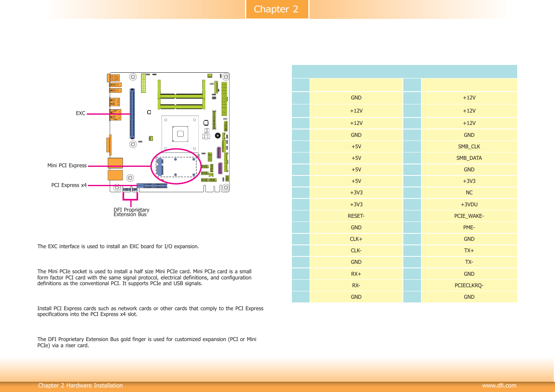Image resolution: width=555 pixels, height=392 pixels.
Task: Click the blue EXC connector on the motherboard
Action: (x=132, y=113)
